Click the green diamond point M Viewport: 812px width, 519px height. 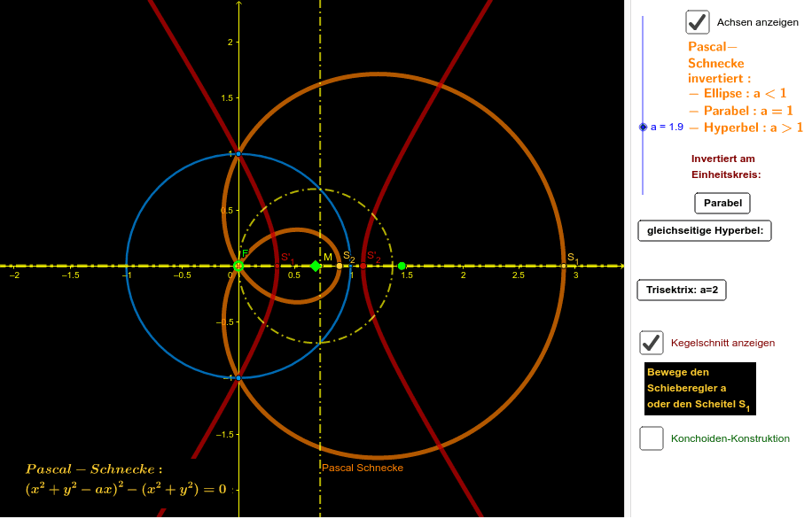(316, 266)
